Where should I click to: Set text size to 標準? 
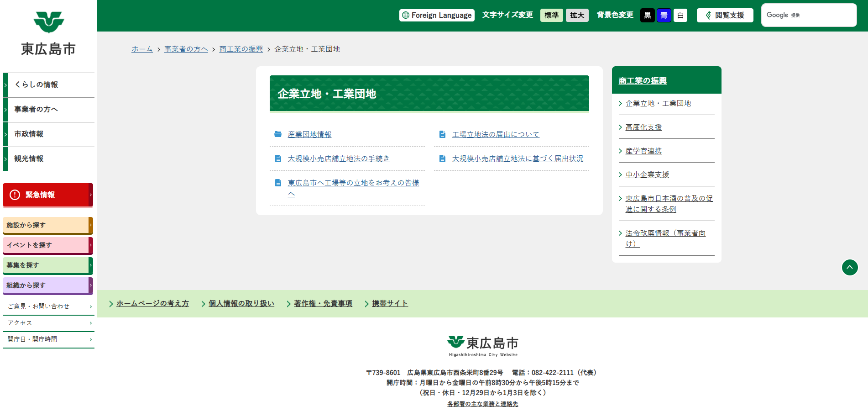[551, 15]
